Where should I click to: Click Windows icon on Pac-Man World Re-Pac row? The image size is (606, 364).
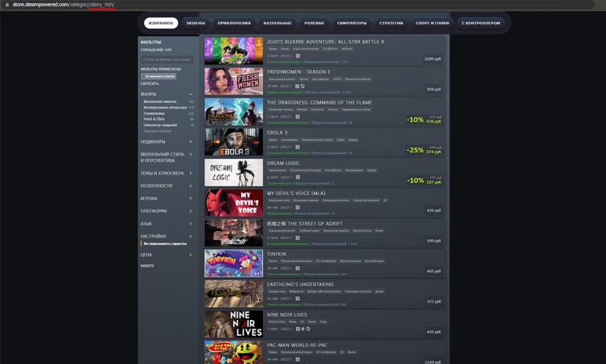coord(297,359)
